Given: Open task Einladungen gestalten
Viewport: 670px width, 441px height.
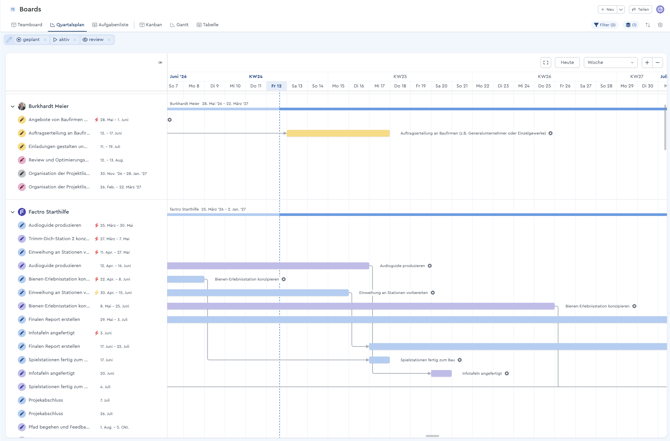Looking at the screenshot, I should 58,147.
